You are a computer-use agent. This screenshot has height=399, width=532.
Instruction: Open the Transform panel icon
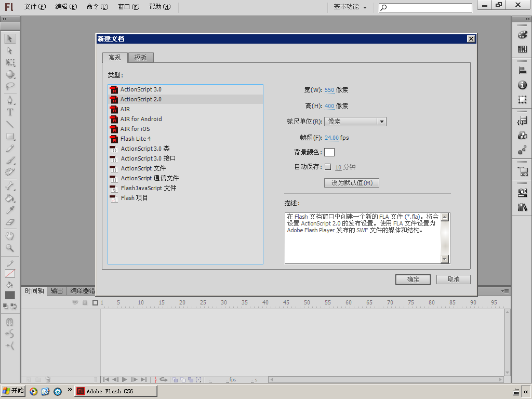[x=523, y=100]
